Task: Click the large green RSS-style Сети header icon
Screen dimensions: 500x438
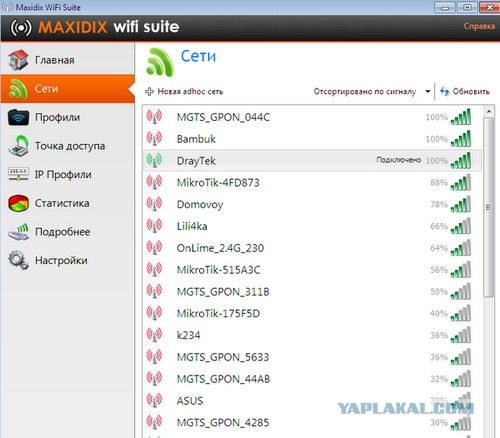Action: tap(160, 62)
